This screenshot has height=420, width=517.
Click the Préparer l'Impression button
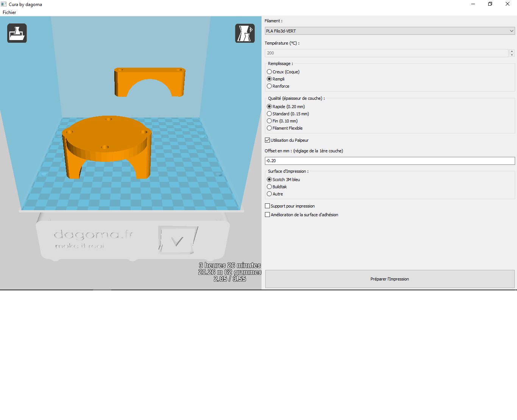point(390,279)
